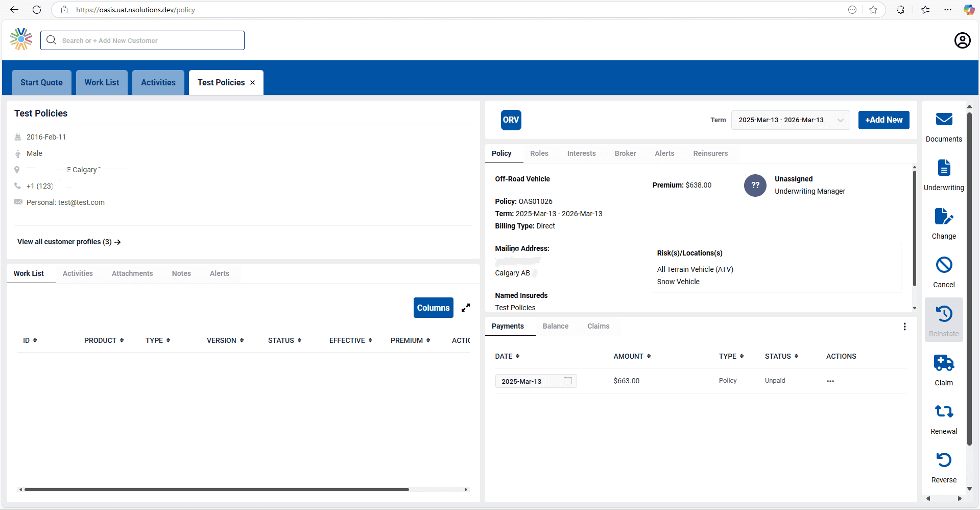This screenshot has height=510, width=980.
Task: Open the payments kebab menu
Action: click(904, 327)
